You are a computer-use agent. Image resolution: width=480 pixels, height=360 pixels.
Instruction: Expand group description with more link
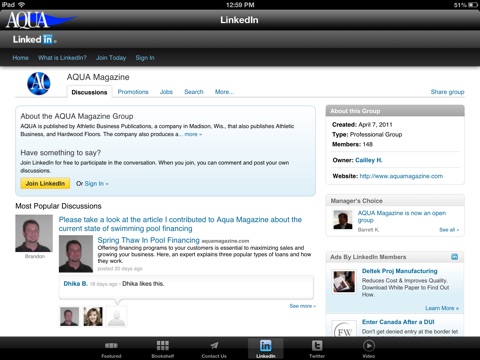[193, 134]
